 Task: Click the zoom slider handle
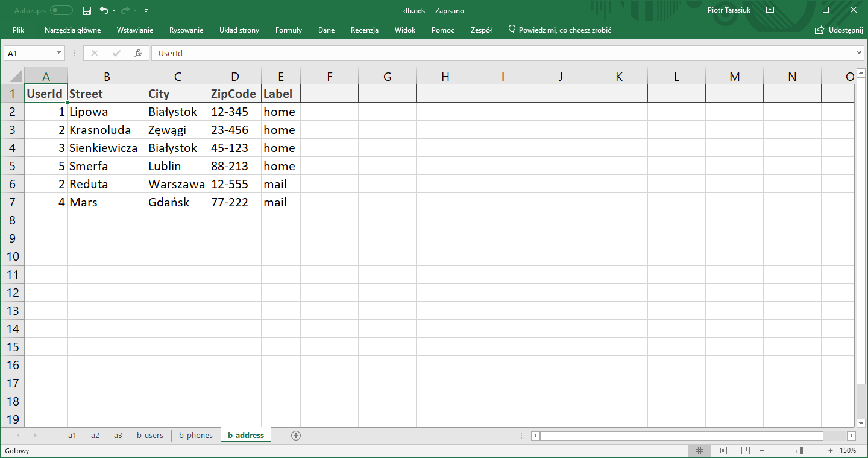point(801,451)
